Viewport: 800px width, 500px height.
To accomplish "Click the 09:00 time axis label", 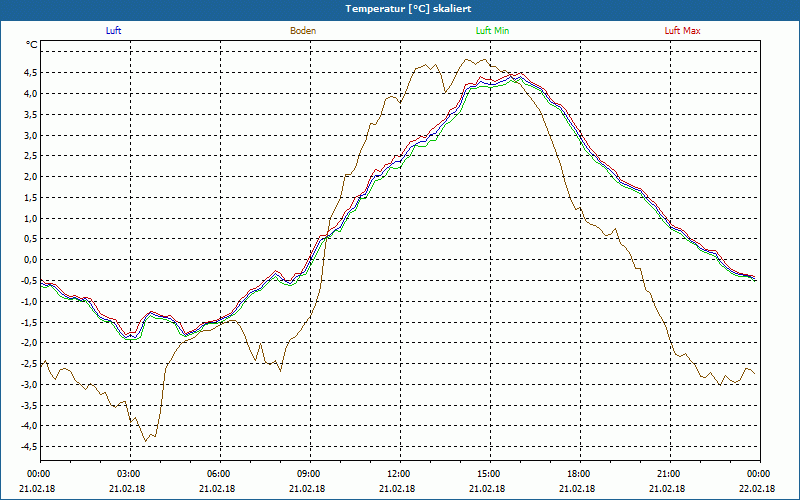I will pyautogui.click(x=310, y=474).
